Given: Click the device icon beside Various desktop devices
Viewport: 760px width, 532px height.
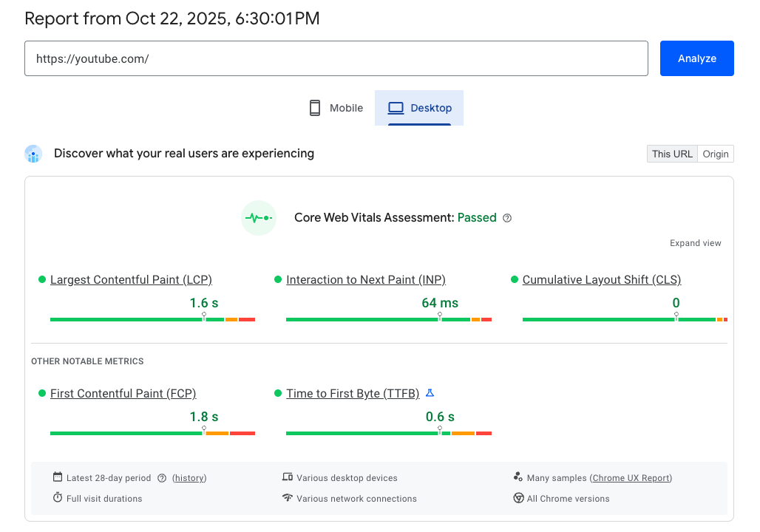Looking at the screenshot, I should coord(288,477).
